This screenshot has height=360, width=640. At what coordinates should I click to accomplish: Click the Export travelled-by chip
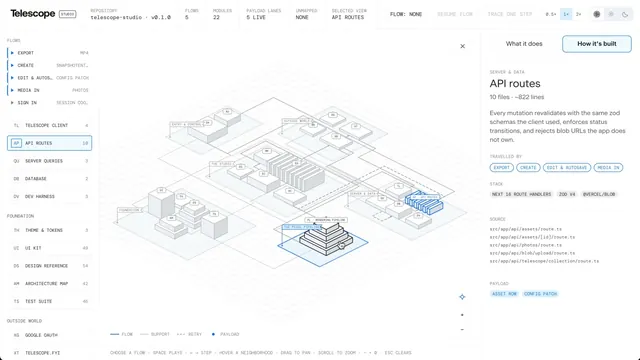[502, 167]
